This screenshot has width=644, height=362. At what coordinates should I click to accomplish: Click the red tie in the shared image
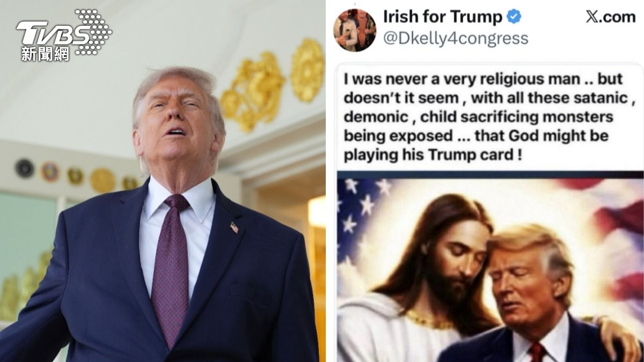(x=536, y=352)
